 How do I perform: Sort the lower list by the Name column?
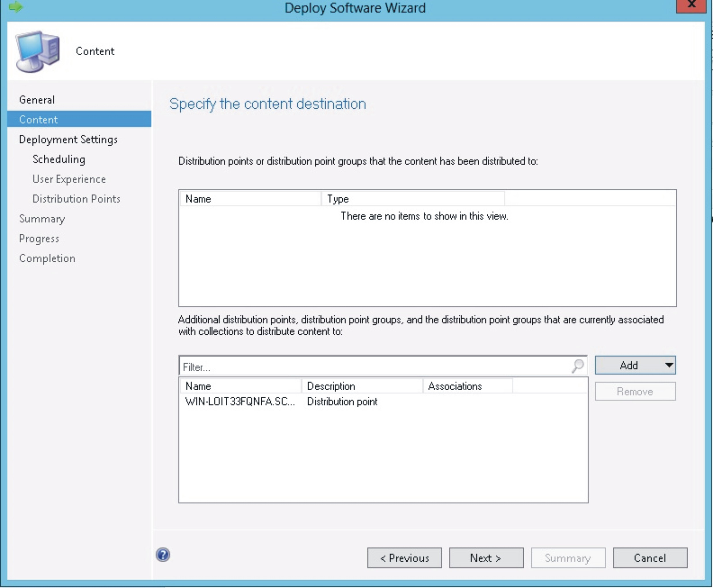point(240,386)
